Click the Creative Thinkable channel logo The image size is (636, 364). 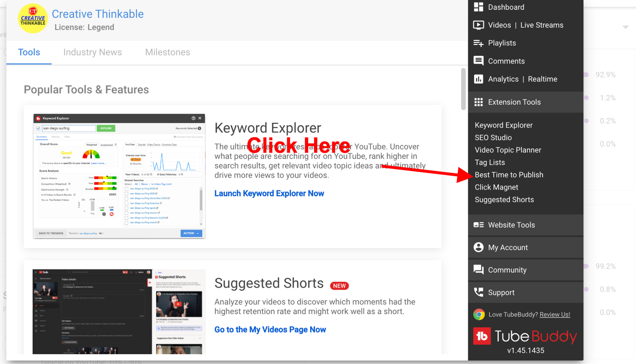coord(33,19)
